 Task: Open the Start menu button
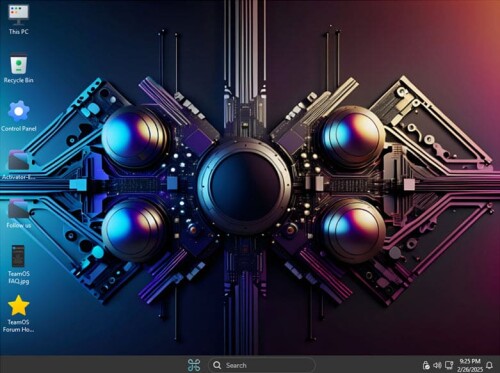pos(194,365)
